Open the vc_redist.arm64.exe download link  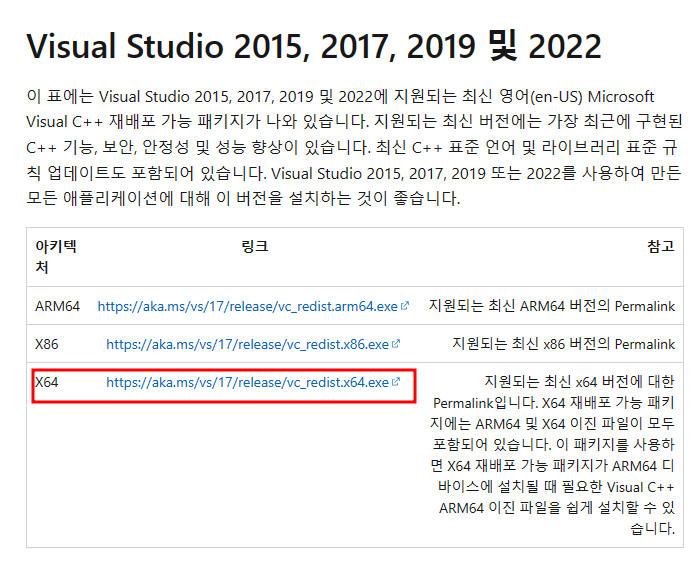click(248, 306)
